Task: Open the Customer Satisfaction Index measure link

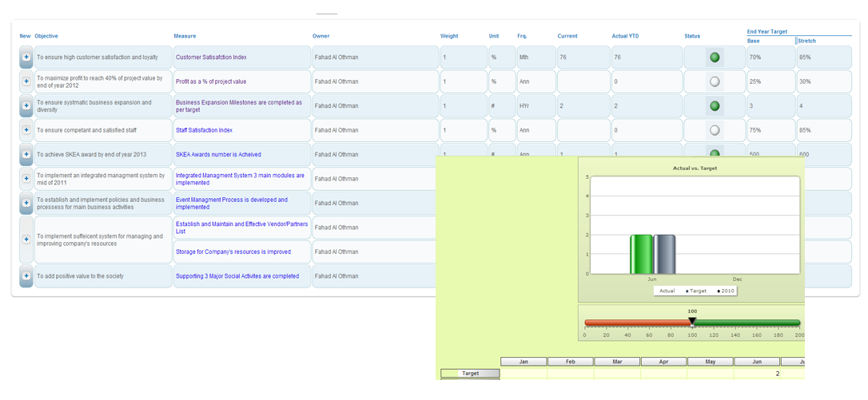Action: click(x=211, y=57)
